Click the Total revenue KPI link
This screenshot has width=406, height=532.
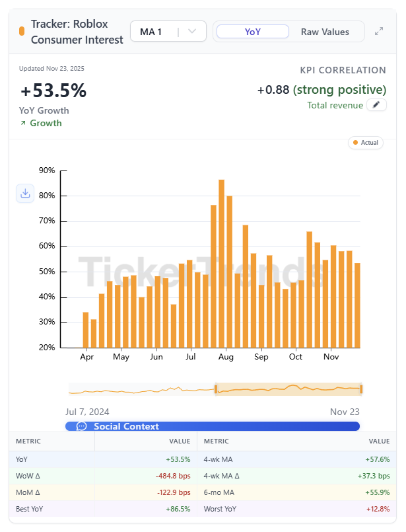click(x=335, y=105)
